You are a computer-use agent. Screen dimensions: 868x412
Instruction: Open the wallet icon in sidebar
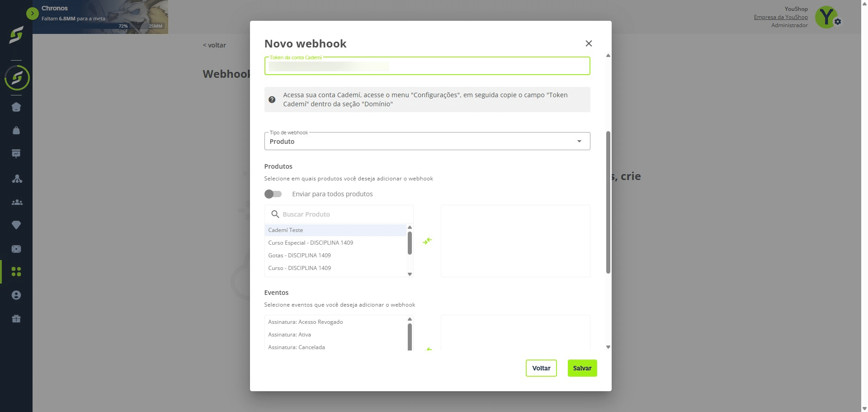16,249
